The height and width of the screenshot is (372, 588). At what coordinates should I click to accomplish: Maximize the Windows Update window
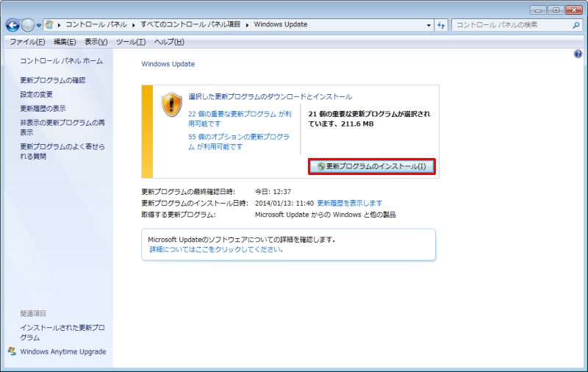[x=556, y=10]
